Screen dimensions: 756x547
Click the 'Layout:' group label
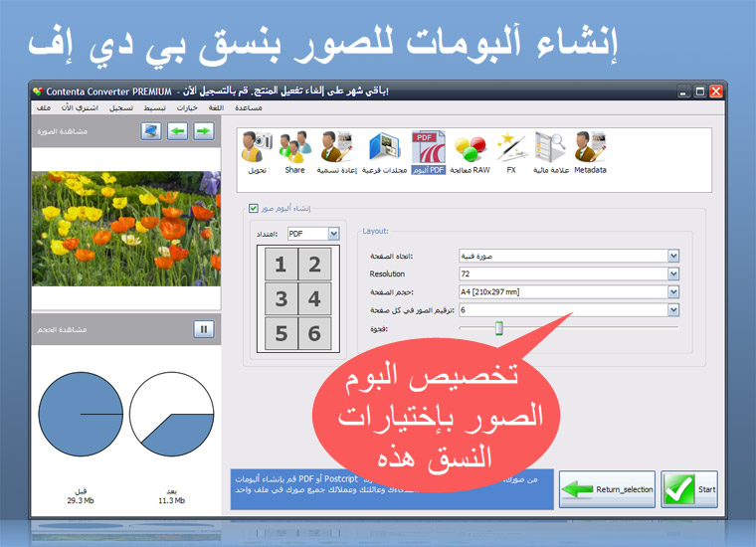click(x=376, y=231)
